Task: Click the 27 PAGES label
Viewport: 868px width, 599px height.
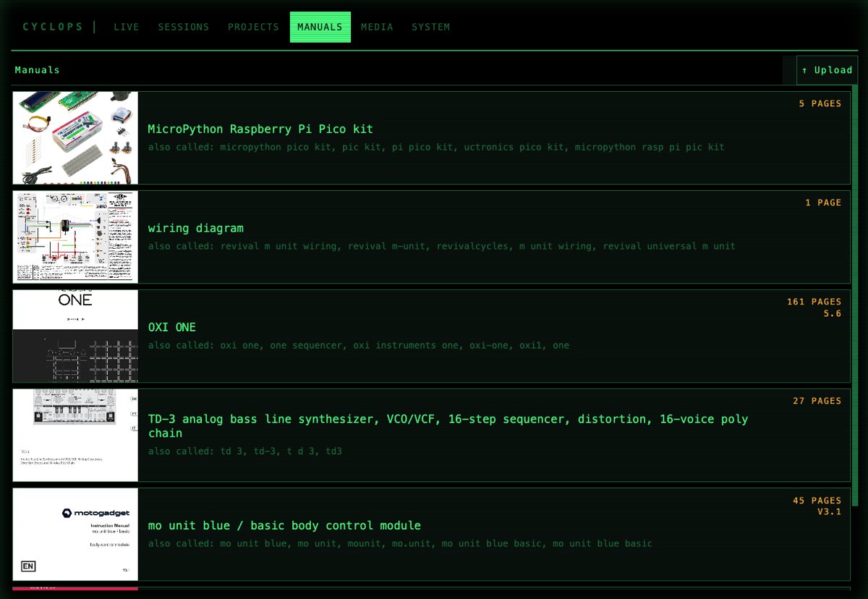Action: pyautogui.click(x=817, y=401)
